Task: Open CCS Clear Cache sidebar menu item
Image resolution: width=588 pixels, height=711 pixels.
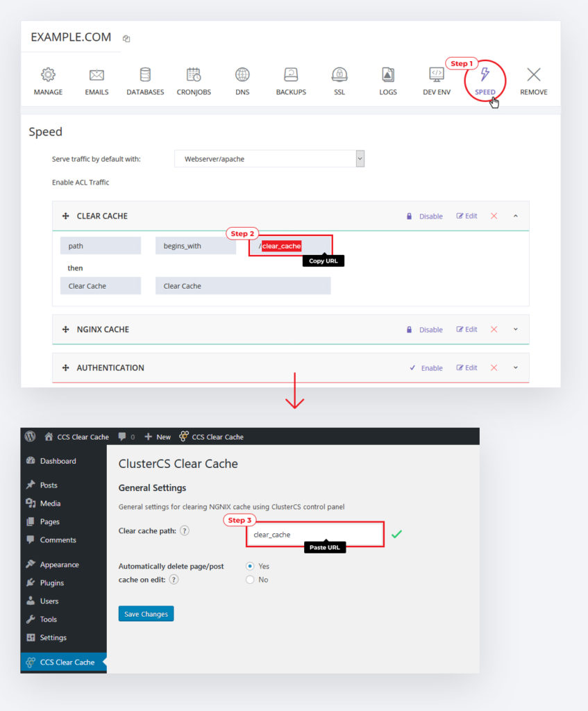Action: 63,662
